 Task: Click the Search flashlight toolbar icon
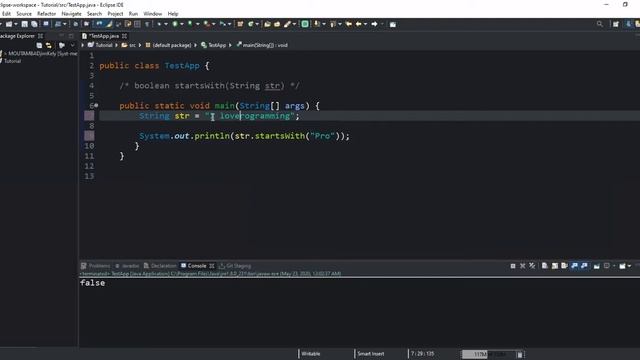(287, 24)
